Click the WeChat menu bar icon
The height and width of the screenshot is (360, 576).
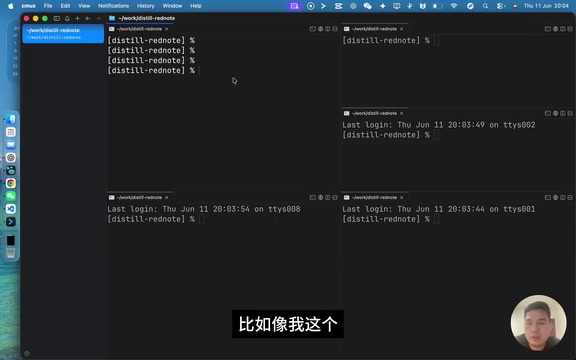click(x=367, y=6)
